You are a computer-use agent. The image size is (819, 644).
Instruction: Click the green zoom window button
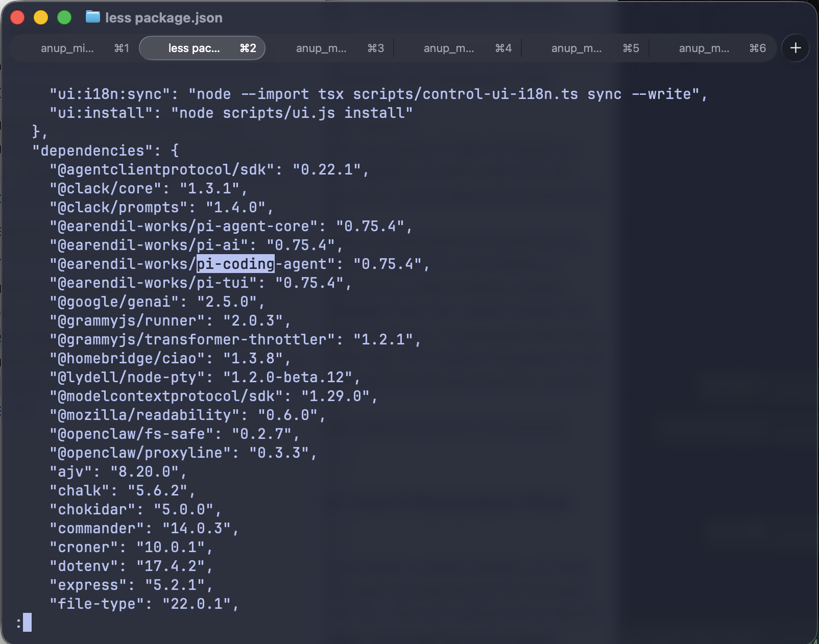tap(64, 17)
